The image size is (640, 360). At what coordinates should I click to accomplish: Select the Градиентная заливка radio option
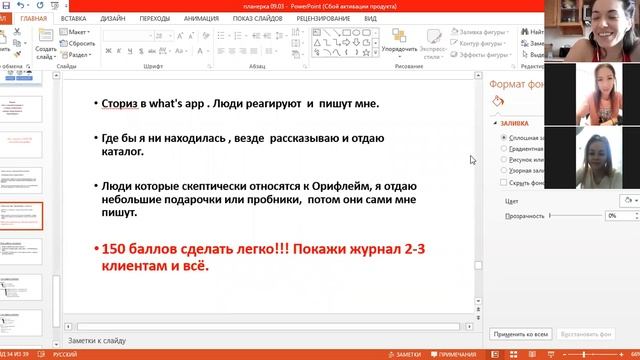pyautogui.click(x=504, y=149)
